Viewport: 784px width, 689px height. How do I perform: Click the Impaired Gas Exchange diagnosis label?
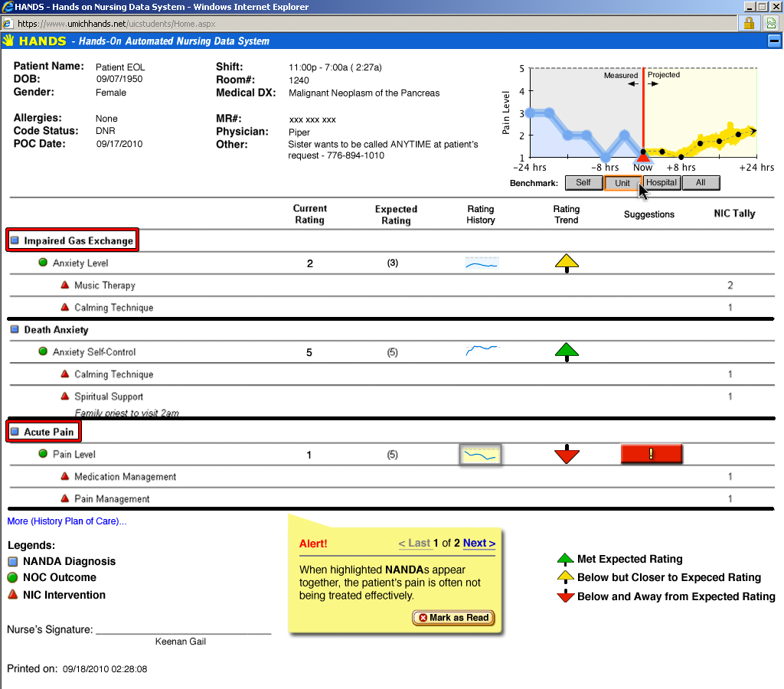79,240
